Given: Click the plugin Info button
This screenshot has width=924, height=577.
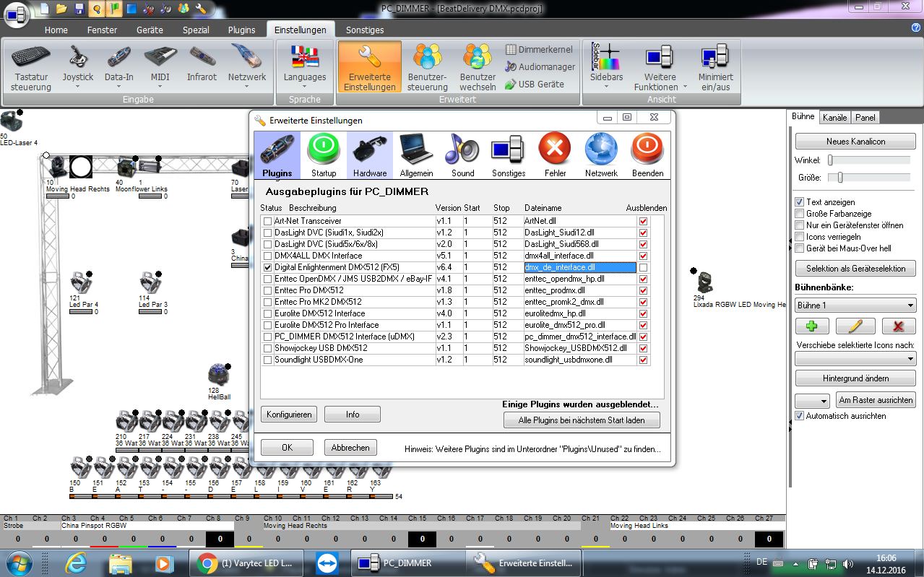Looking at the screenshot, I should point(353,415).
